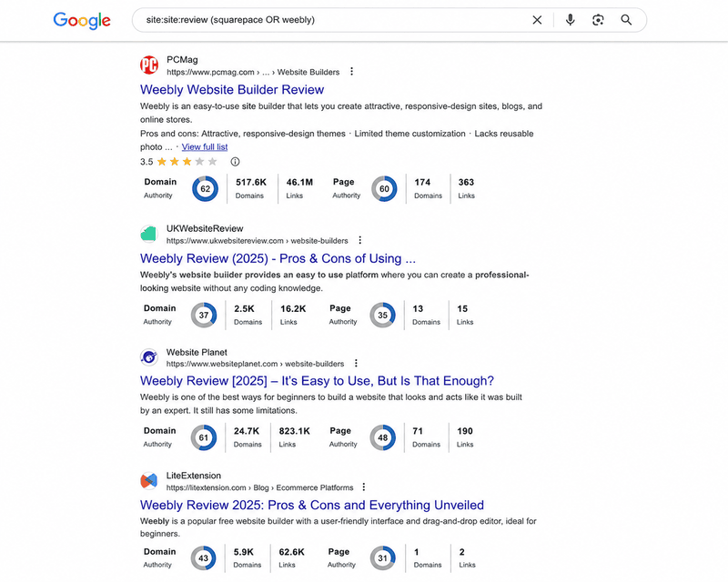
Task: Open more options for LiteExtension result
Action: (364, 487)
